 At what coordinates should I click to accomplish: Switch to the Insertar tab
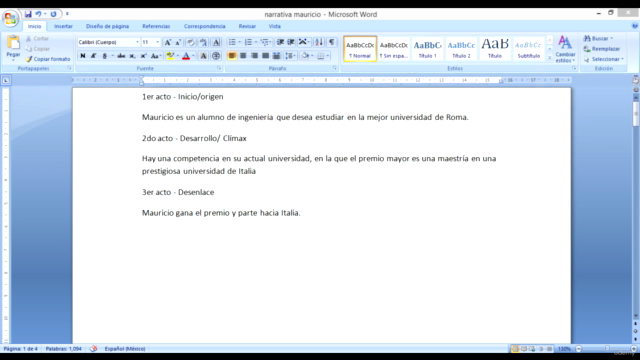(63, 26)
